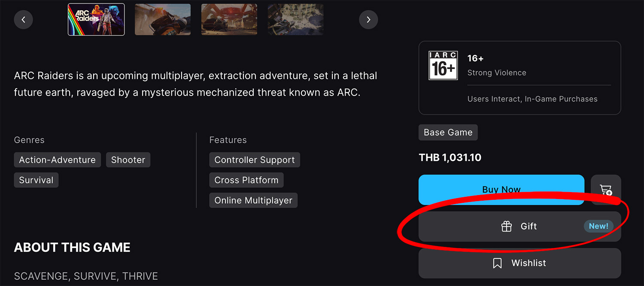
Task: Click the Base Game label
Action: (448, 132)
